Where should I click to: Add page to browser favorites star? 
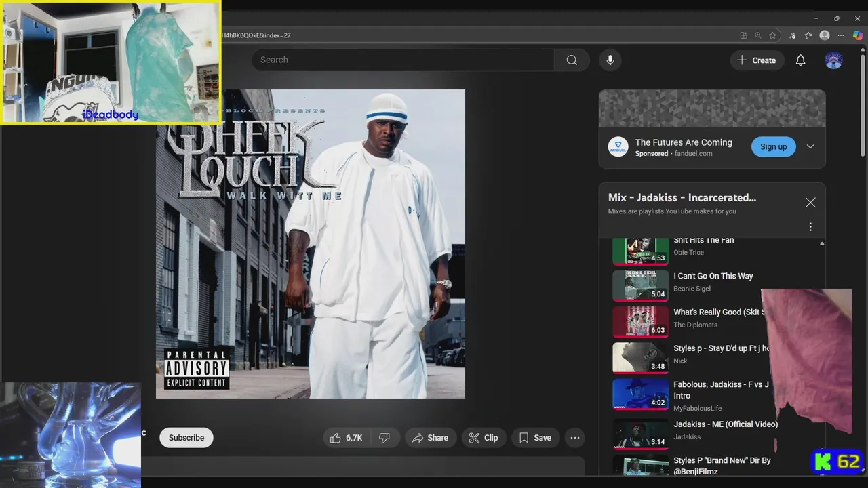tap(772, 35)
